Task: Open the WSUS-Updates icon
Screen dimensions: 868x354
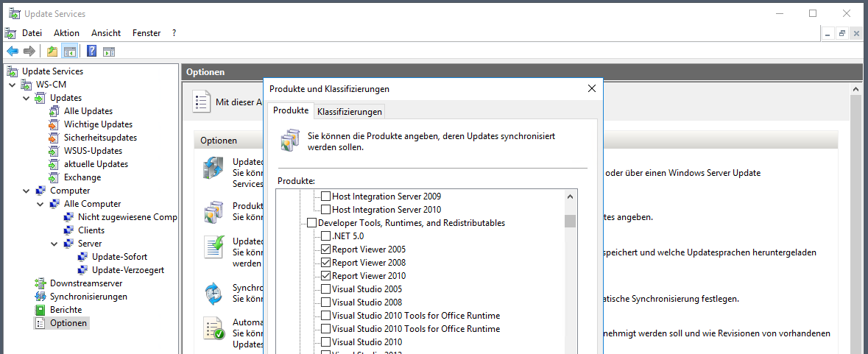Action: coord(54,151)
